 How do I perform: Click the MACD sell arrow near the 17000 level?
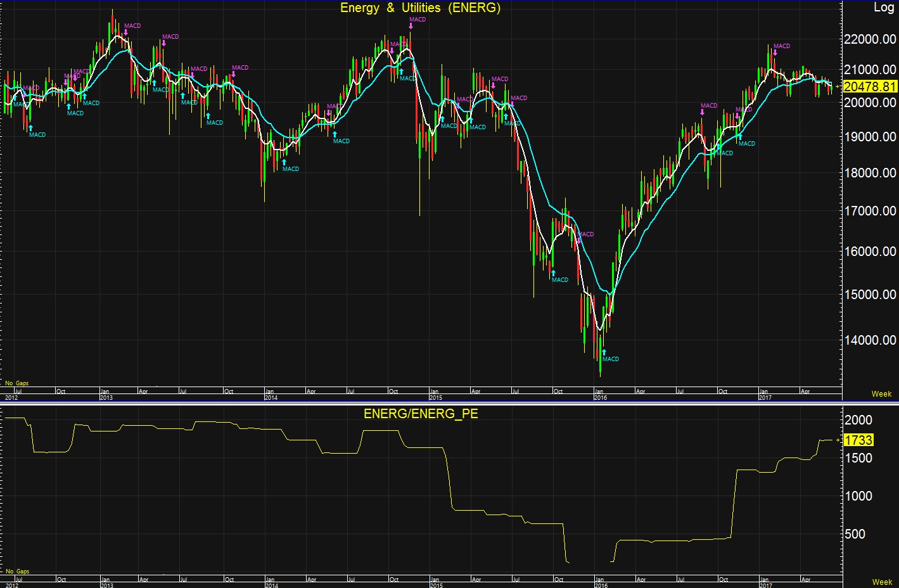[578, 241]
